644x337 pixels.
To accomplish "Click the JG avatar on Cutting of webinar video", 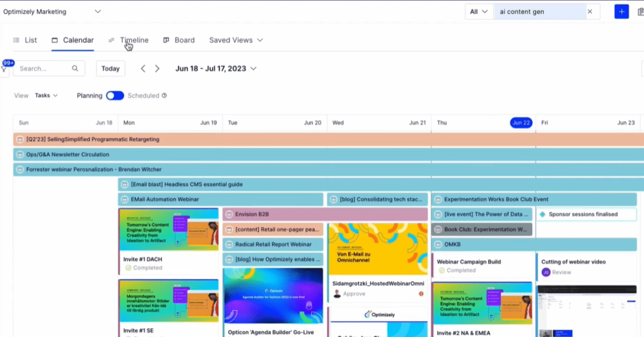I will click(546, 272).
